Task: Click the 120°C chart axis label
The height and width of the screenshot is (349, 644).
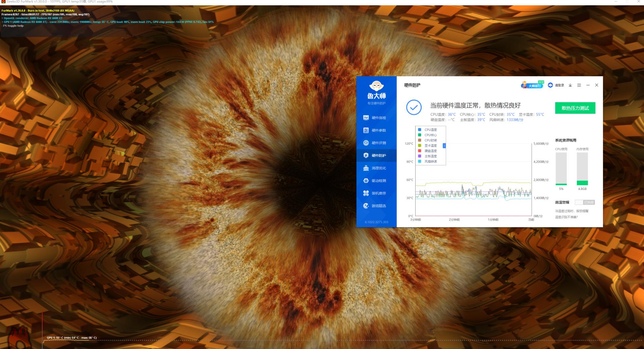Action: coord(409,144)
